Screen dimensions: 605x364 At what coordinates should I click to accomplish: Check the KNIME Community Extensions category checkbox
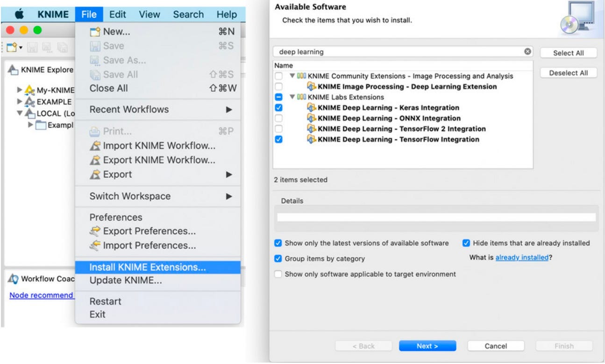click(278, 76)
